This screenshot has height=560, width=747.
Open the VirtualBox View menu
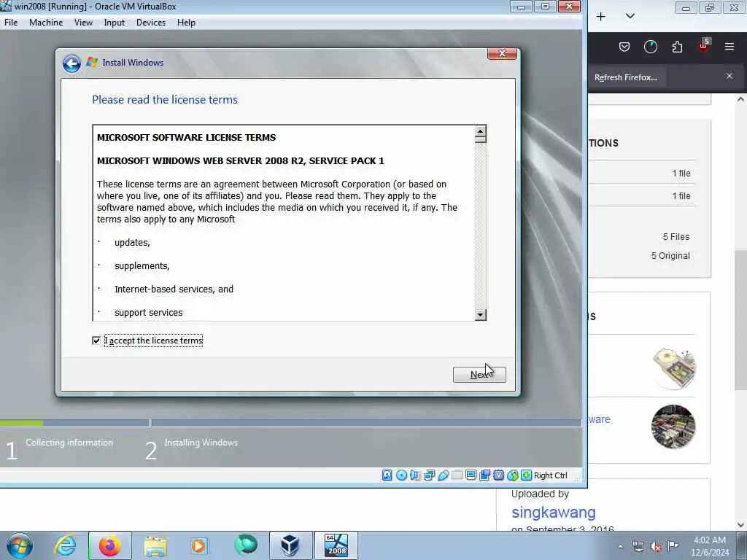coord(83,23)
